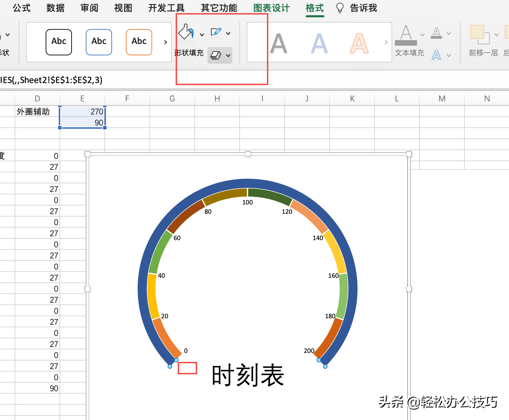Select column header M
The width and height of the screenshot is (509, 420).
tap(442, 99)
